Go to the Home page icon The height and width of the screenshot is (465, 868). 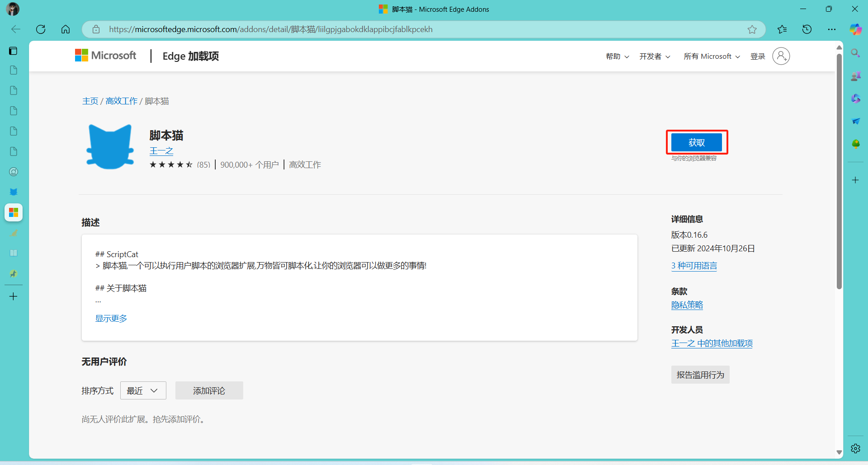pos(66,29)
